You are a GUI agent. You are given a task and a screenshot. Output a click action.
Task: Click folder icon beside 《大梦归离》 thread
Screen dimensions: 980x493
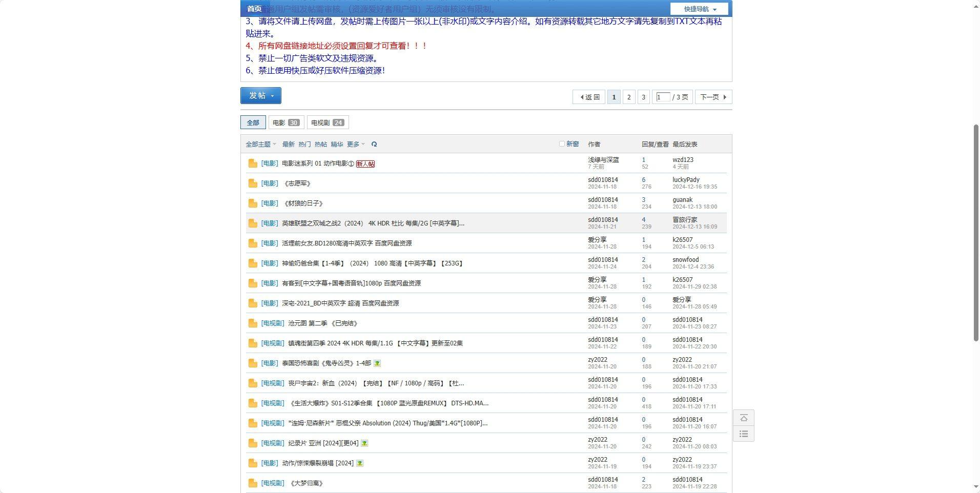(252, 483)
